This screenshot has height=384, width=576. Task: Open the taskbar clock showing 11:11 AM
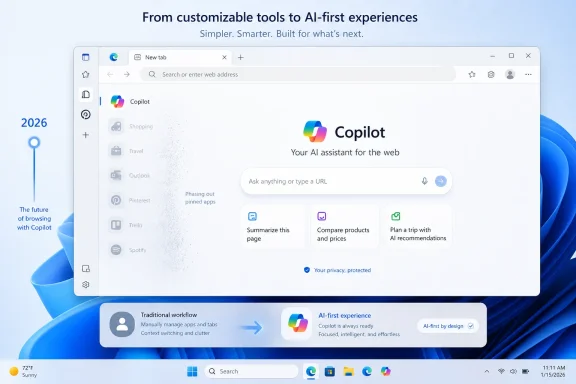(x=553, y=372)
